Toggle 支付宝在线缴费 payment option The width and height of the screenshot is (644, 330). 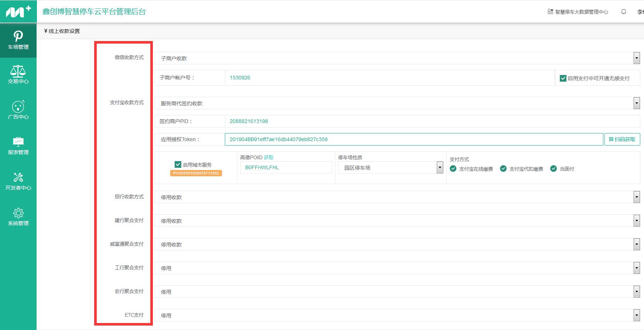point(453,169)
